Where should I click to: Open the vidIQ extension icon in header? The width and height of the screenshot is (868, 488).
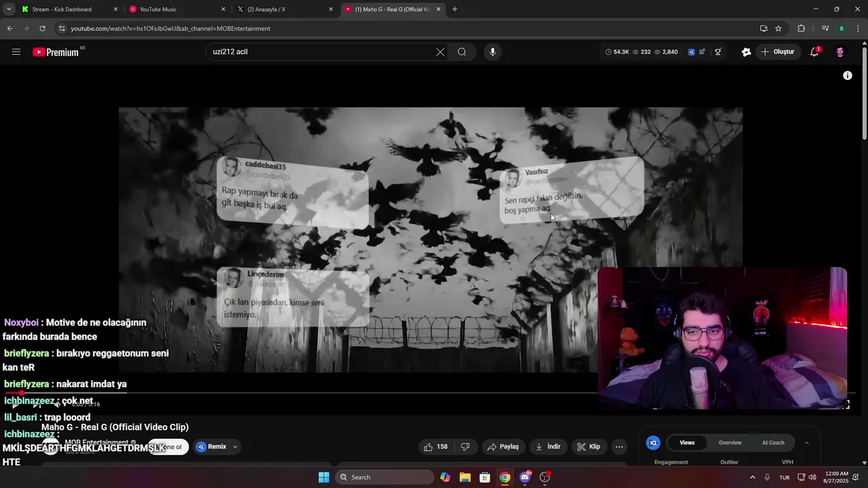coord(691,52)
